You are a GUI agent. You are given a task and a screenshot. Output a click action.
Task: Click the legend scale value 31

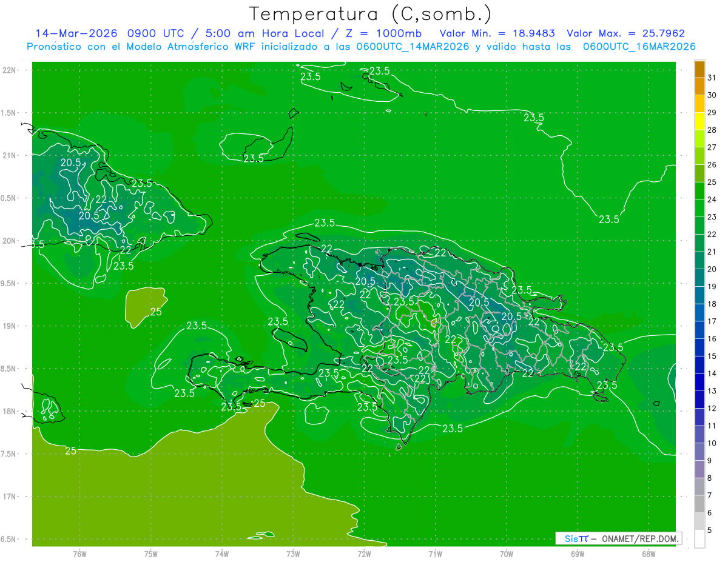pos(712,77)
